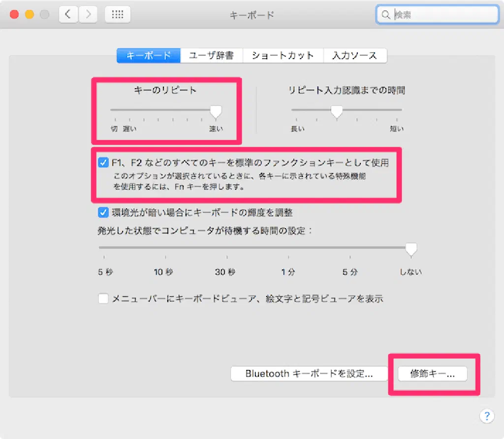
Task: Click the キーのリピート slider handle
Action: click(x=215, y=112)
